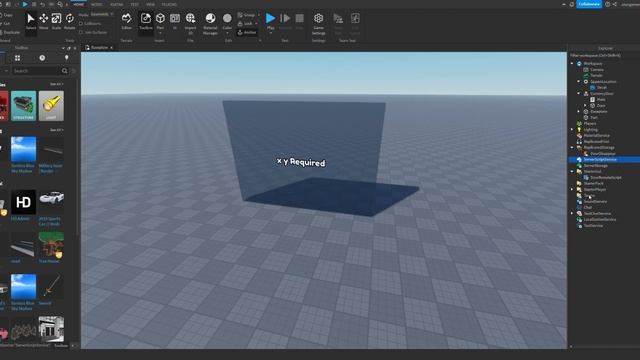Select ServerStorage in Explorer
The width and height of the screenshot is (640, 360).
coord(595,166)
